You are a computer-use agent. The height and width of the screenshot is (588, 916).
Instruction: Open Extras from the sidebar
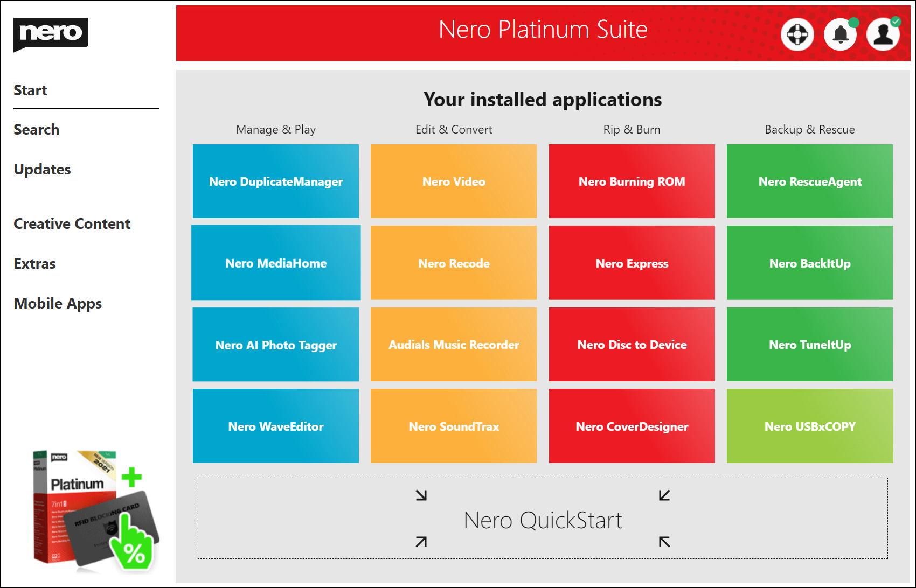pyautogui.click(x=35, y=264)
